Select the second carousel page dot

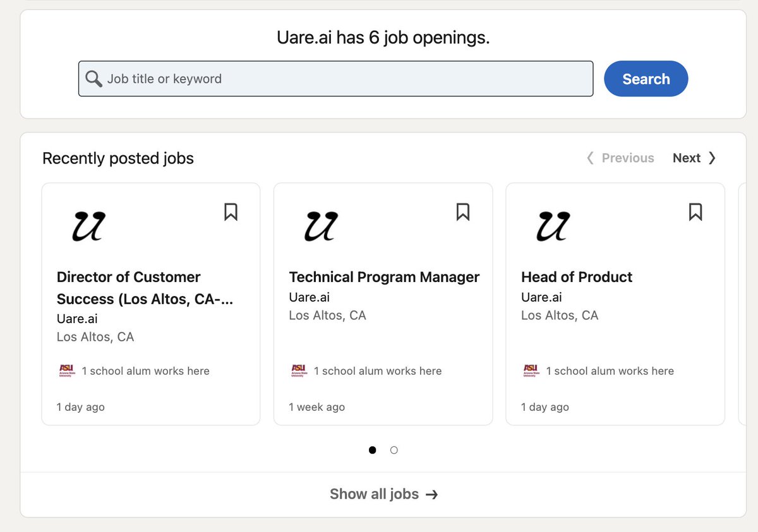point(394,450)
